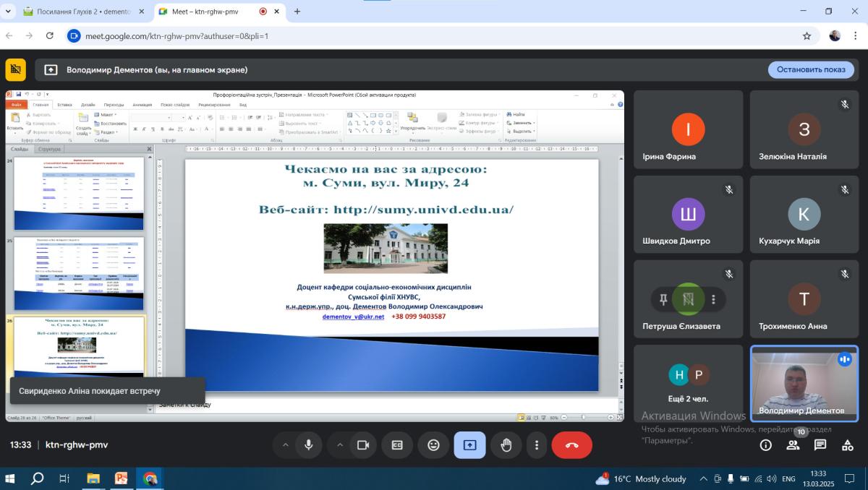Click the presenting-now share screen button
The image size is (868, 490).
pos(469,445)
